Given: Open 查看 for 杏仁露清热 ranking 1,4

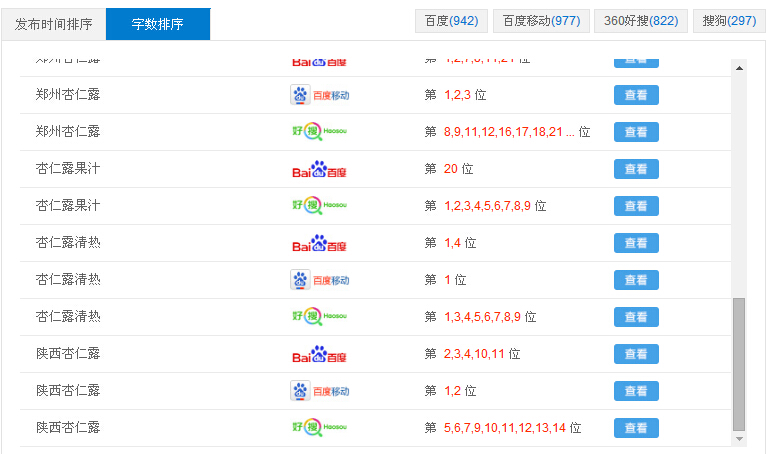Looking at the screenshot, I should pos(636,243).
